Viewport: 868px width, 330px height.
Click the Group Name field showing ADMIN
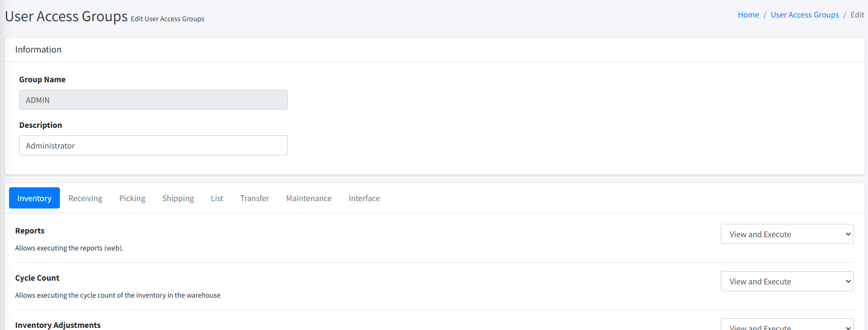point(153,100)
